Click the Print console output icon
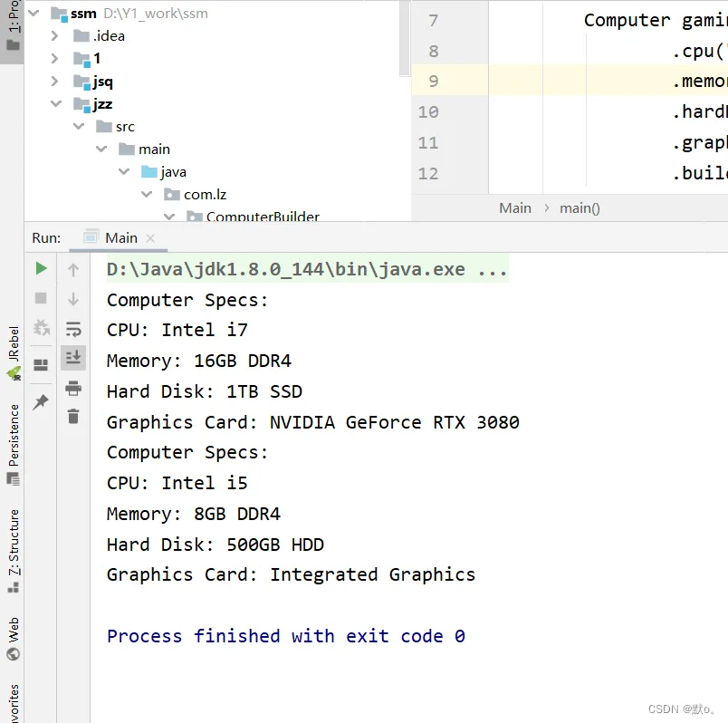 click(x=73, y=388)
